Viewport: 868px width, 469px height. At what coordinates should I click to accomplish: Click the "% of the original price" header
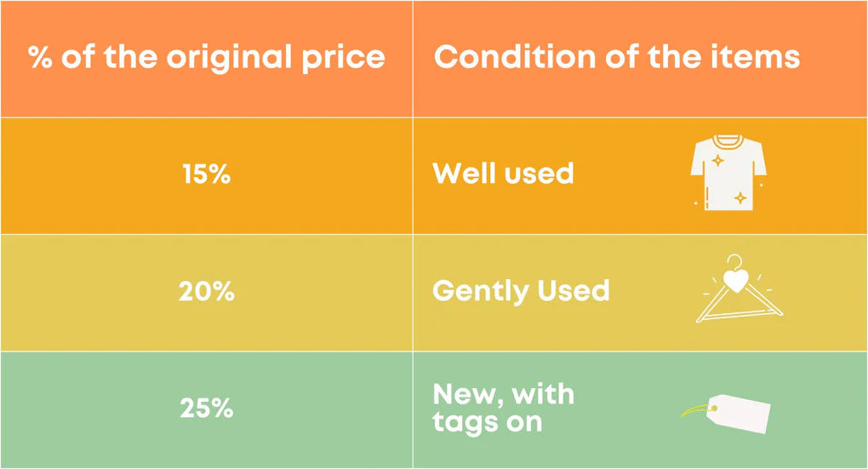[207, 57]
